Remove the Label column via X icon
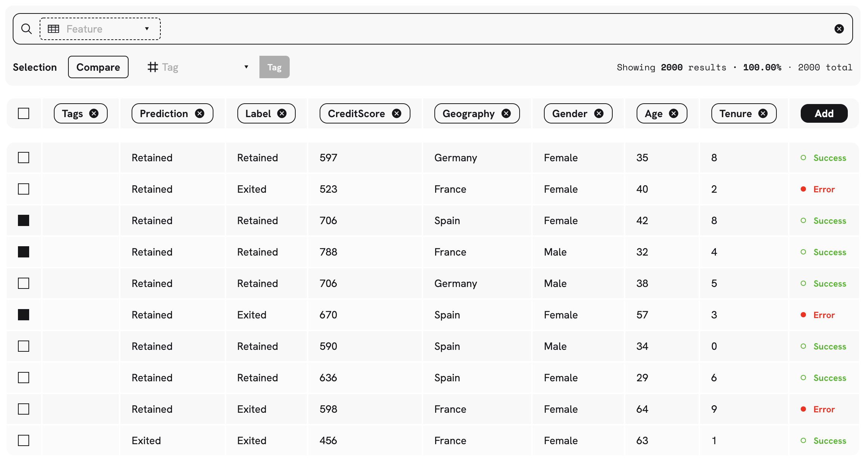 [282, 113]
